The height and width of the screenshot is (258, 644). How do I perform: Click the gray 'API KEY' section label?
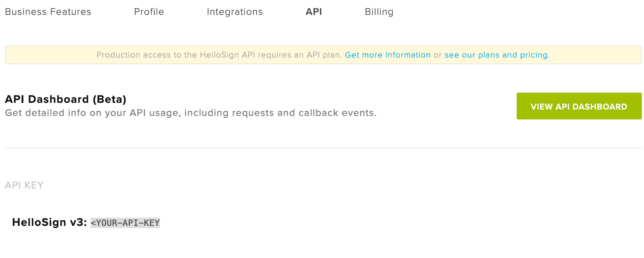pyautogui.click(x=24, y=185)
